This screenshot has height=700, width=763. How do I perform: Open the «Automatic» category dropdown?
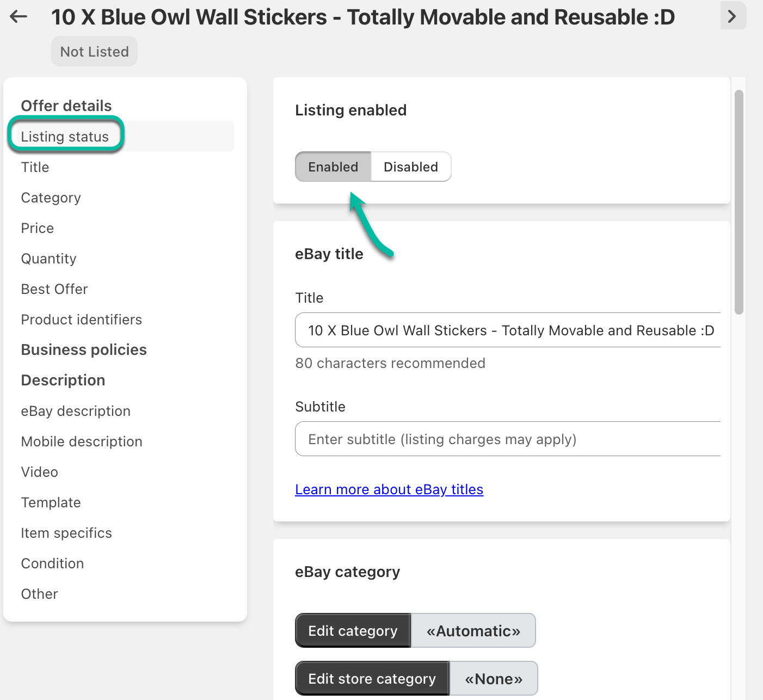(473, 630)
